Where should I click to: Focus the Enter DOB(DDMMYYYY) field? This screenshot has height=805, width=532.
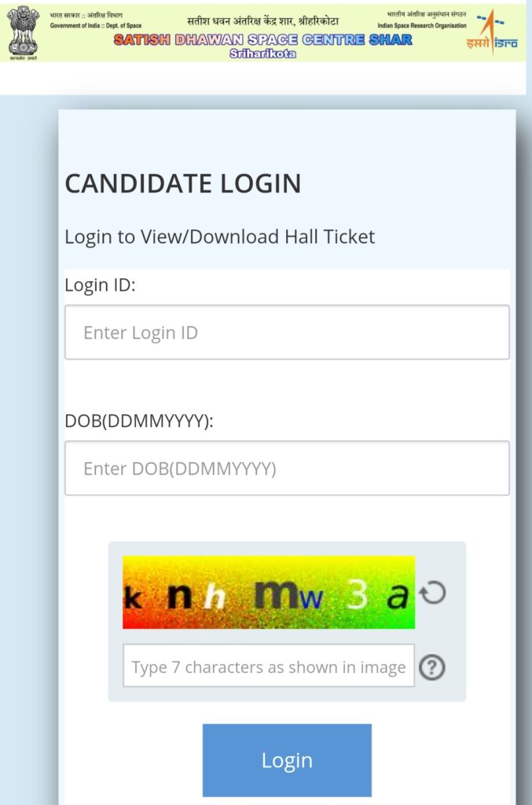287,469
